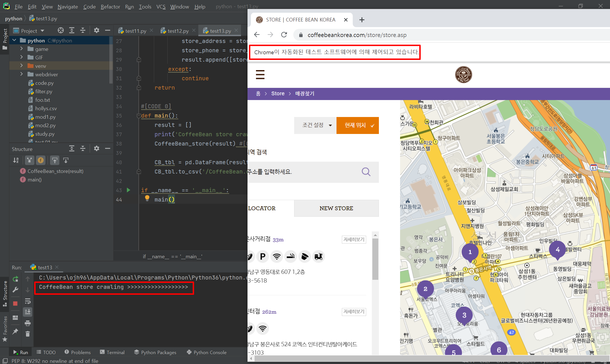Click the trash Clear All icon in Run panel
610x364 pixels.
pos(28,334)
